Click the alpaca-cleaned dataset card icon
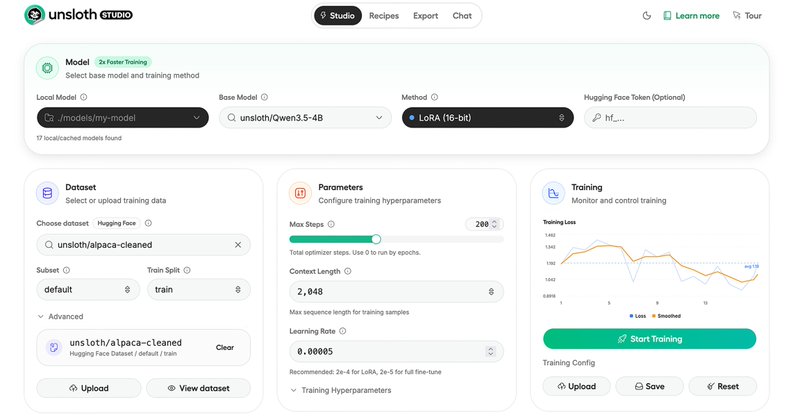Screen dimensions: 800x419 (53, 348)
